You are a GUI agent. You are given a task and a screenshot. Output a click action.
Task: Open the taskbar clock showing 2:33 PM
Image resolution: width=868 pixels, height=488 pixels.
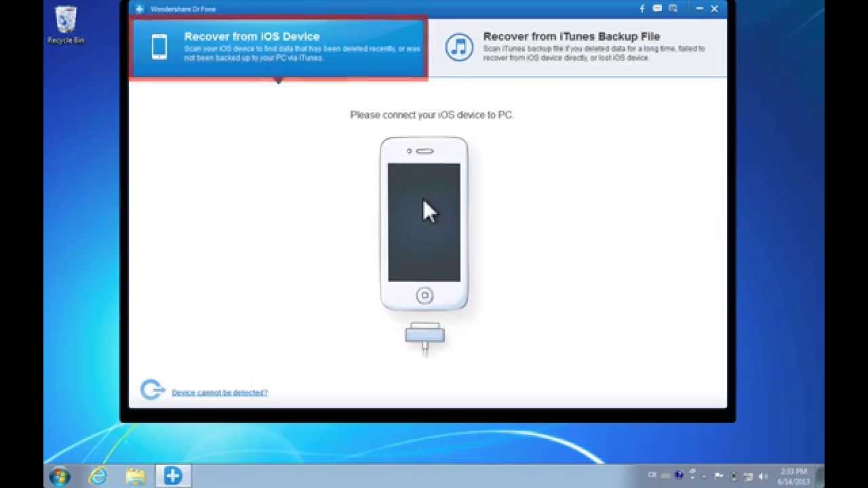pyautogui.click(x=793, y=476)
